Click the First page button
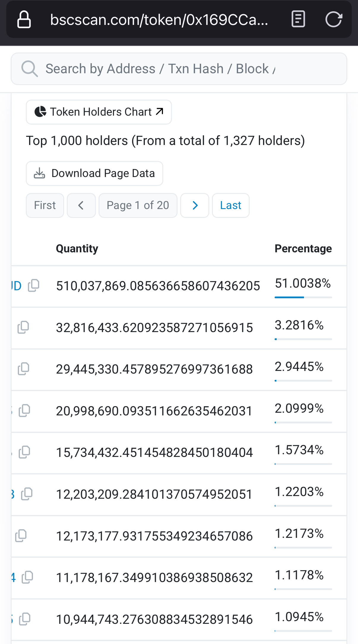This screenshot has height=644, width=358. click(x=45, y=205)
